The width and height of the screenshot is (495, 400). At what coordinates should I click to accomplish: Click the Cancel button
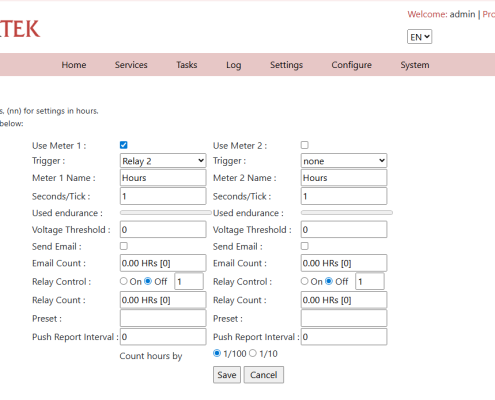point(264,375)
